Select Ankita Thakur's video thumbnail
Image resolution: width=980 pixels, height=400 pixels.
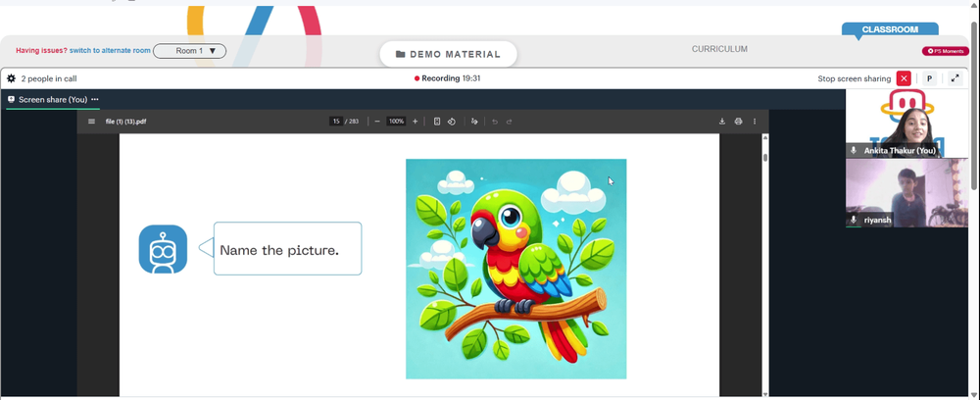click(906, 124)
